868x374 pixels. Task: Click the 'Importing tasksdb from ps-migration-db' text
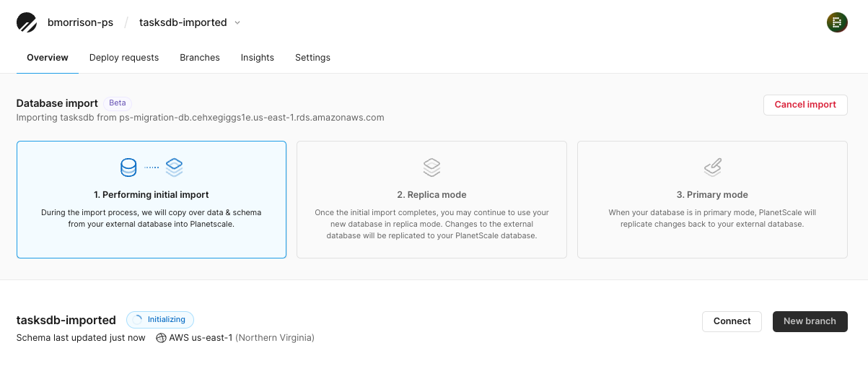[201, 117]
